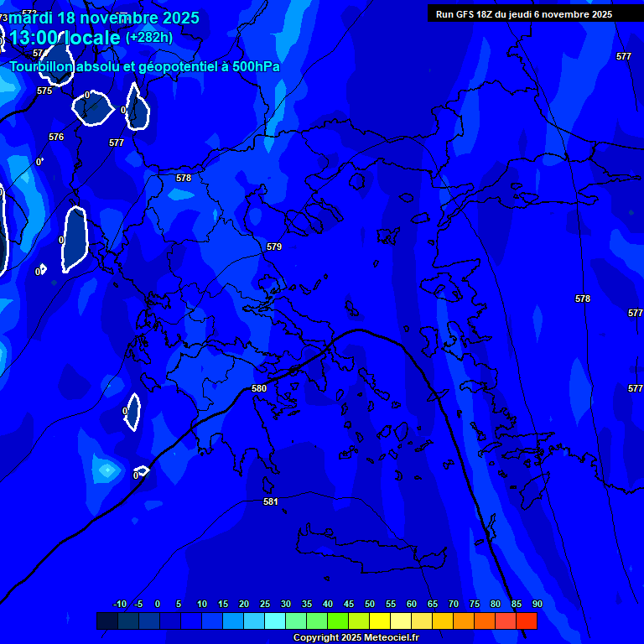Screen dimensions: 644x644
Task: Click the red swatch at the scale's right end
Action: (x=527, y=621)
